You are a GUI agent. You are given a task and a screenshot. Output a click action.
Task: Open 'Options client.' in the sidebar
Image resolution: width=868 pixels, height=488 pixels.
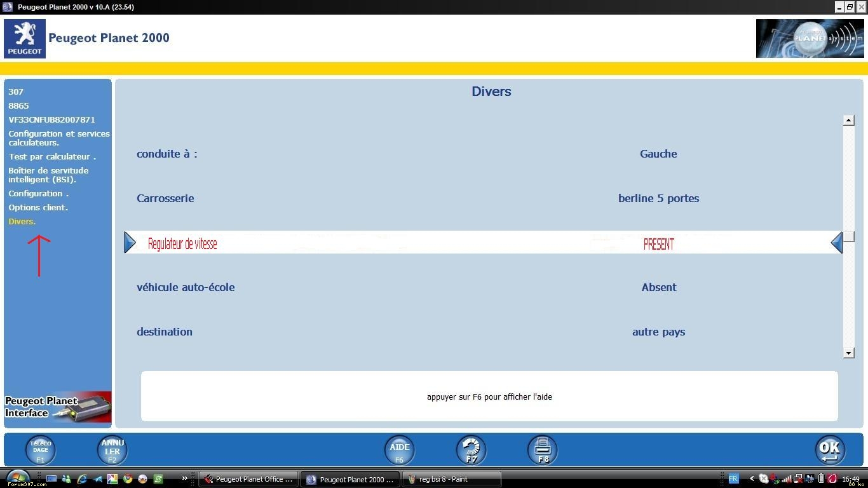pos(38,207)
